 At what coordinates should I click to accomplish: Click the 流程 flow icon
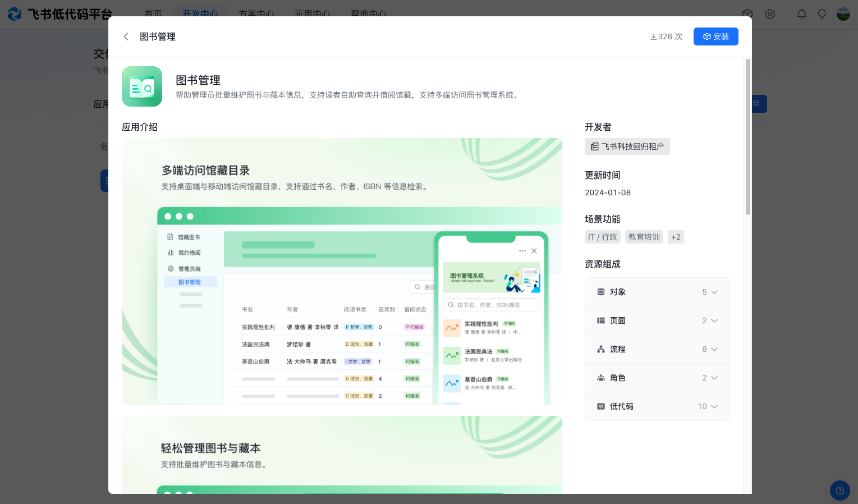[600, 349]
